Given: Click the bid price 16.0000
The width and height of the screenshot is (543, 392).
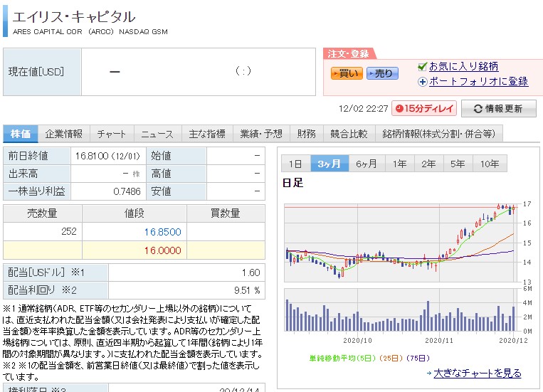Looking at the screenshot, I should tap(162, 250).
